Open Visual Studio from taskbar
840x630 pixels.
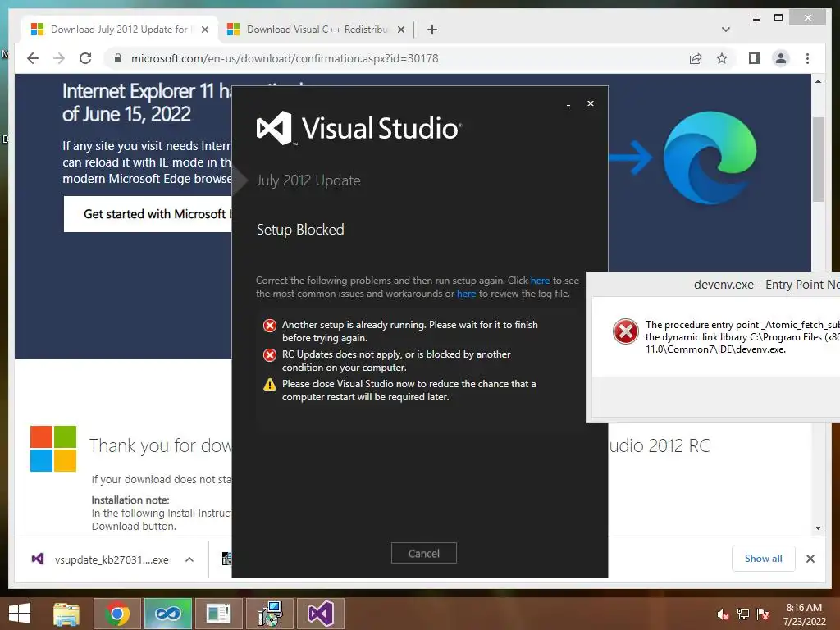321,614
